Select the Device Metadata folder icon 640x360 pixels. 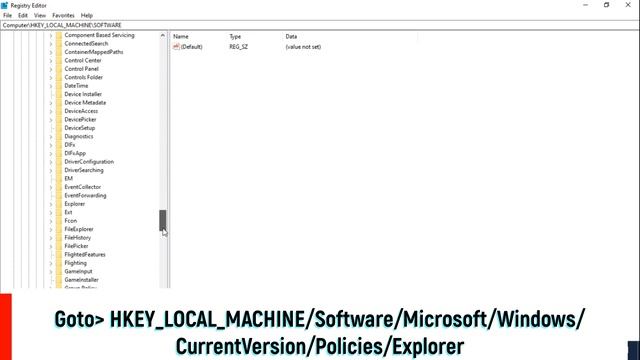59,103
